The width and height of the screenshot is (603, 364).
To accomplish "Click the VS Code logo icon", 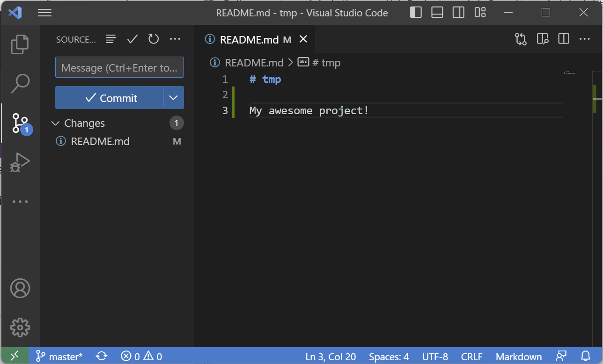I will point(15,13).
